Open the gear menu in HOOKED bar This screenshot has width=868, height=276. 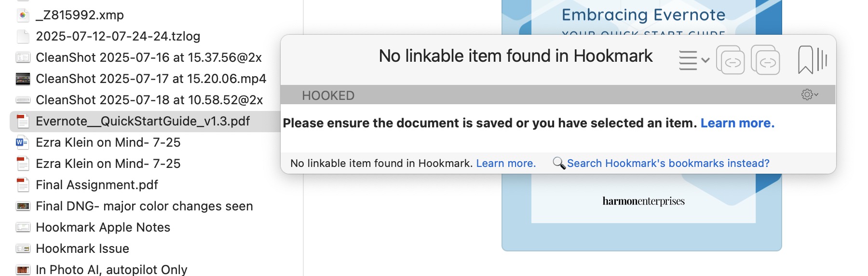[x=810, y=95]
